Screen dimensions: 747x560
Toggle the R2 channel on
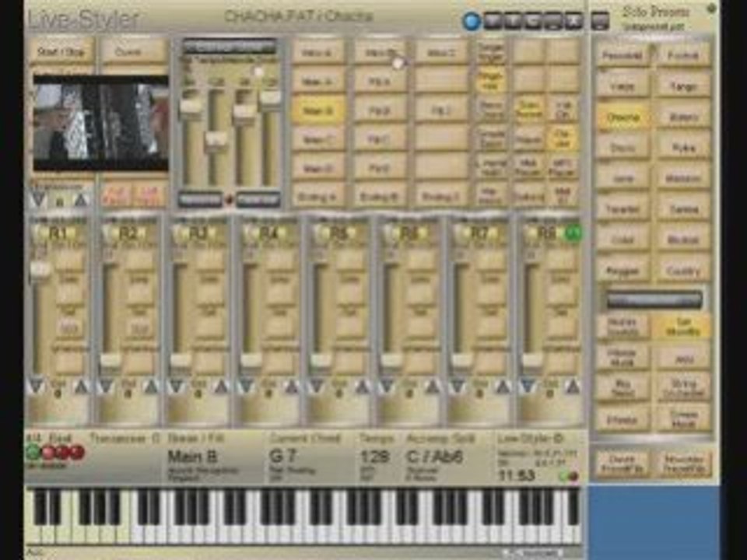tap(127, 233)
